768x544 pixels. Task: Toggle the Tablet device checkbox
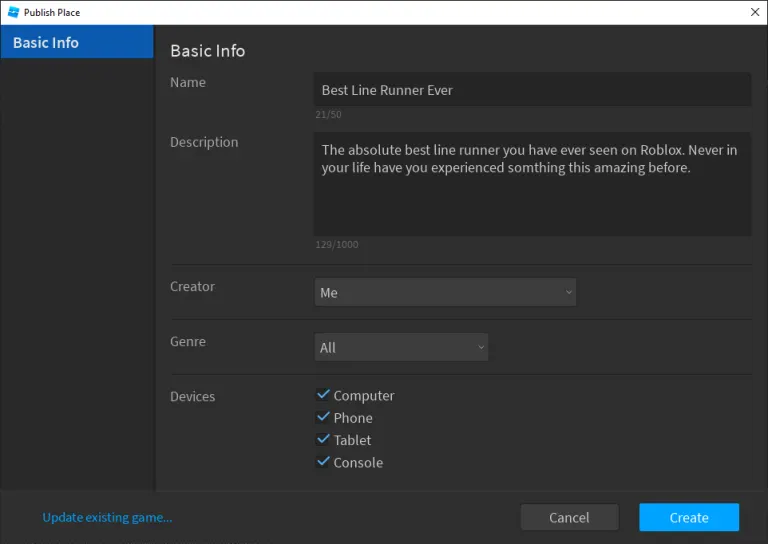pyautogui.click(x=323, y=439)
